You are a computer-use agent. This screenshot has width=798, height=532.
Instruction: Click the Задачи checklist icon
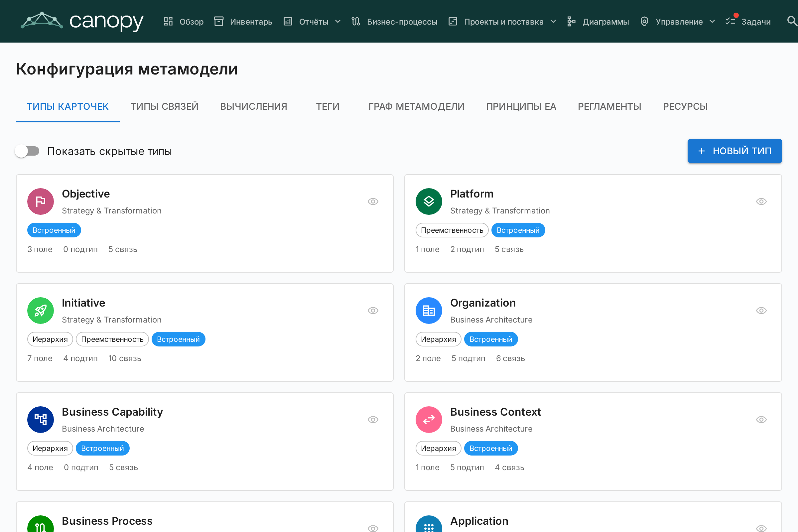(x=730, y=21)
